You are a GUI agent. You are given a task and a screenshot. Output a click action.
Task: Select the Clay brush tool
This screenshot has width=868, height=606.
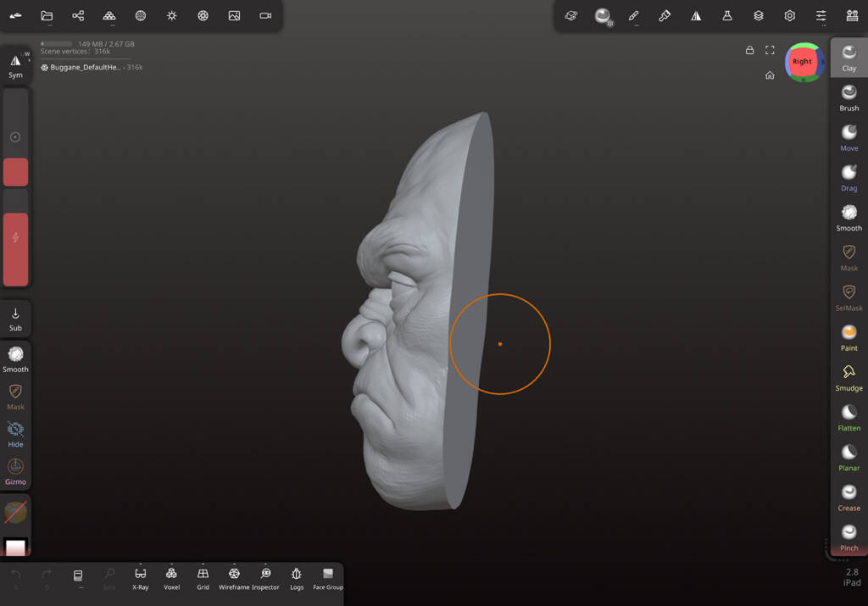tap(849, 58)
